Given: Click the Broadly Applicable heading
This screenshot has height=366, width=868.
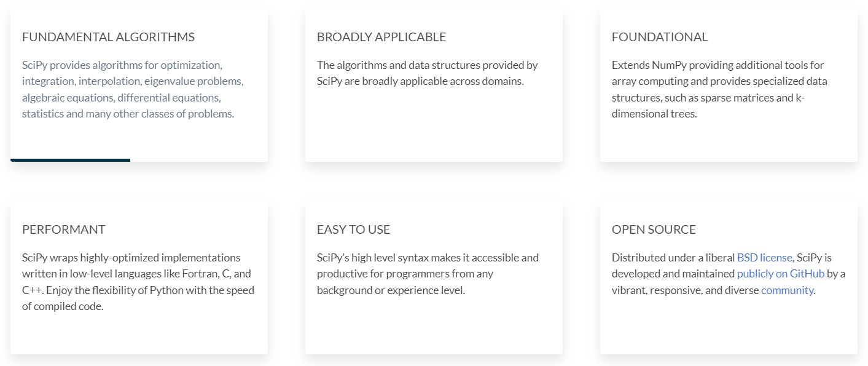Looking at the screenshot, I should click(x=381, y=37).
